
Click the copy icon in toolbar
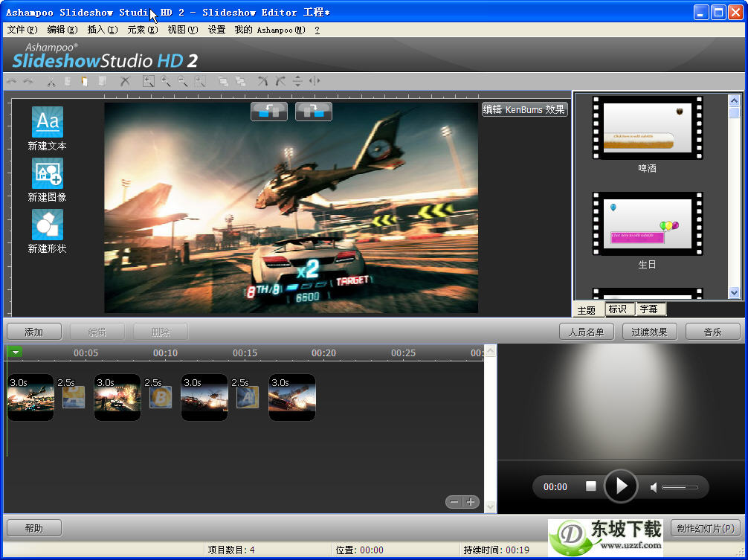(x=68, y=82)
